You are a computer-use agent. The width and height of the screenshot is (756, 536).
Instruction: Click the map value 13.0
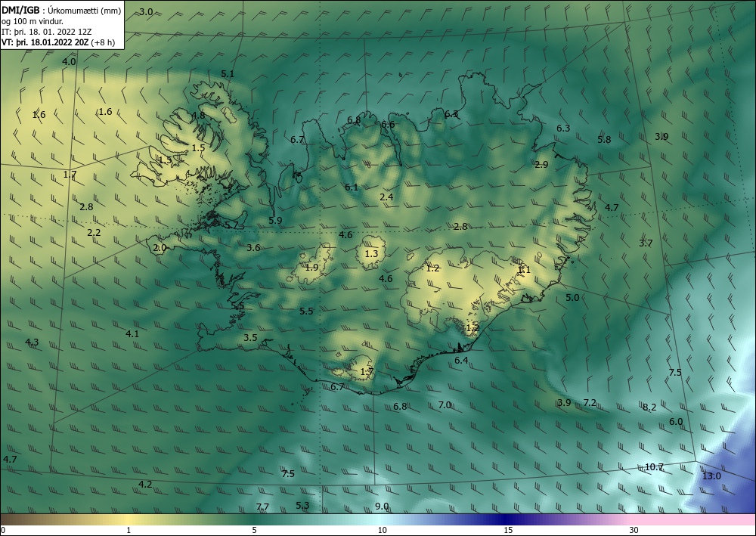coord(711,476)
